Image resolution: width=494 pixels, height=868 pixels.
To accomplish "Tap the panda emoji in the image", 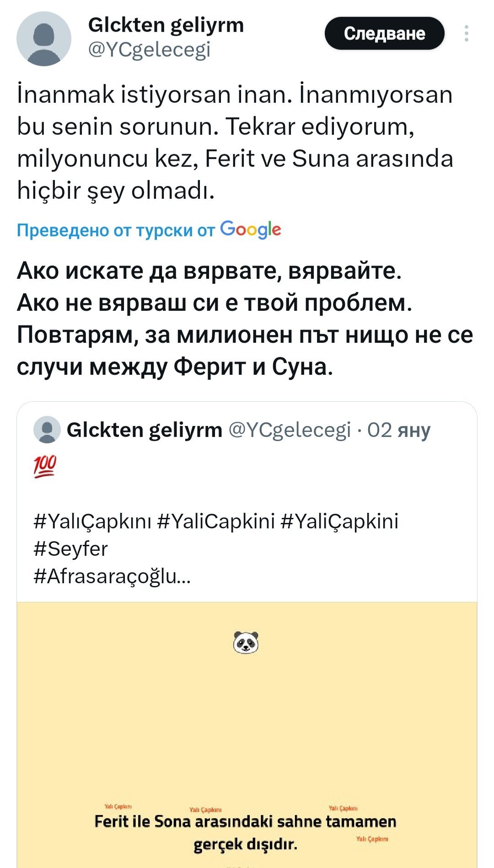I will (246, 642).
